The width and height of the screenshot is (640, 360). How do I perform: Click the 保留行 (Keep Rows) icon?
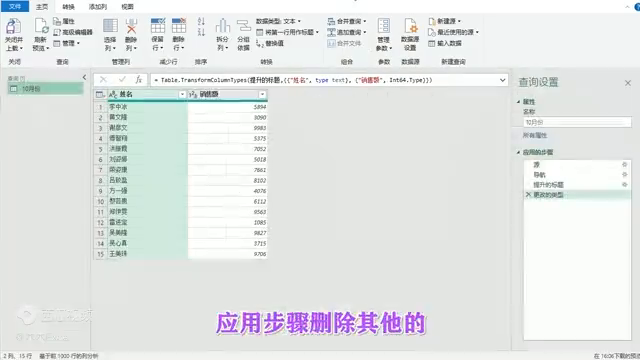coord(158,26)
